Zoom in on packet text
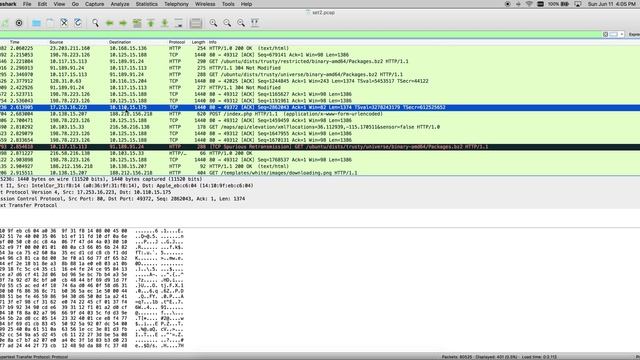The width and height of the screenshot is (640, 360). [x=213, y=23]
